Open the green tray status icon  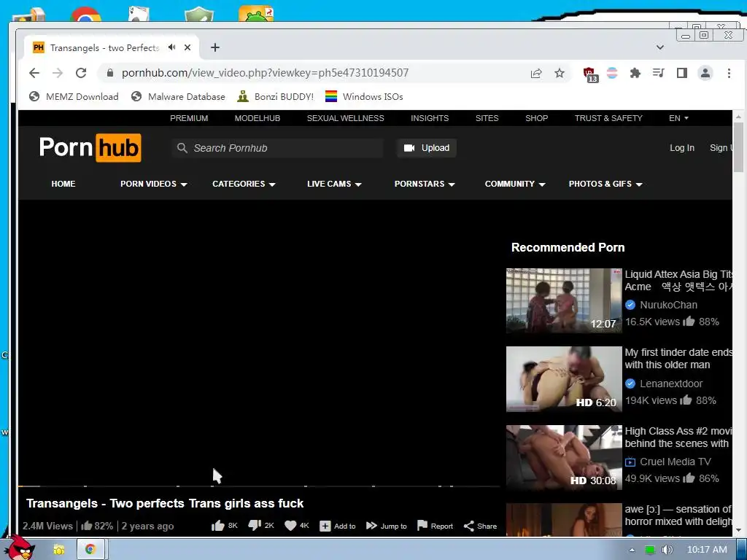650,550
